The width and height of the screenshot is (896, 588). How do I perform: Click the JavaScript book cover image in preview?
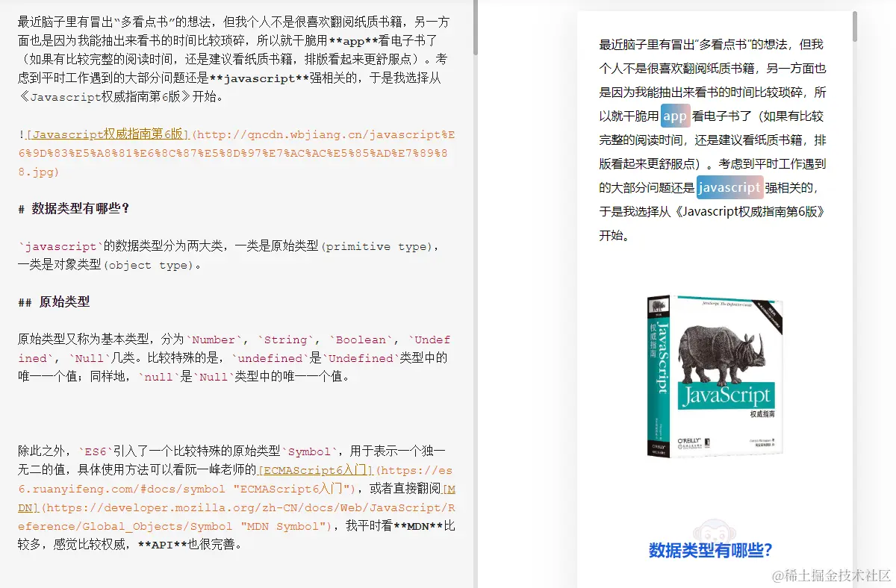(715, 375)
